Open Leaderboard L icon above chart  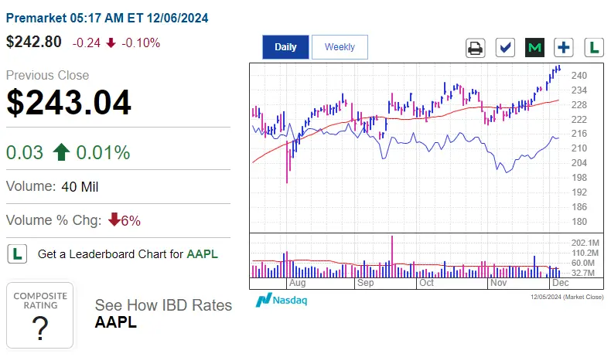pyautogui.click(x=594, y=48)
